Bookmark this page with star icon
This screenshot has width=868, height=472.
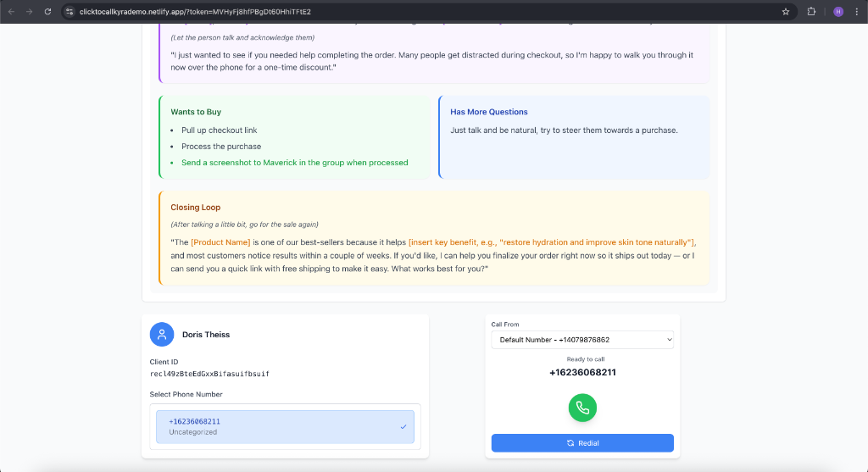tap(786, 12)
